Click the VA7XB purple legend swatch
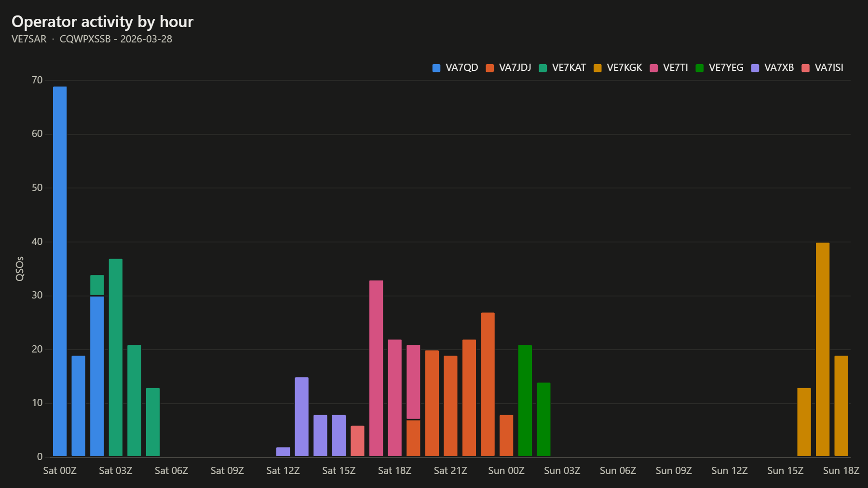The image size is (868, 488). [x=755, y=68]
